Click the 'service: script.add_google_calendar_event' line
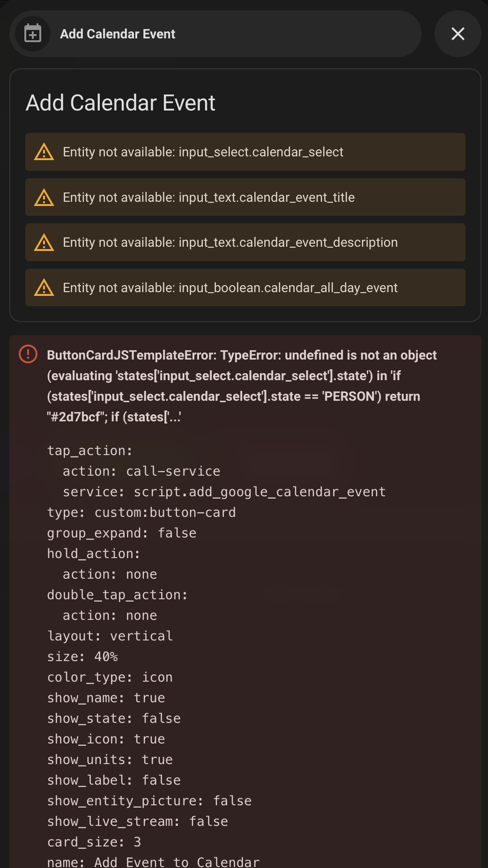The image size is (488, 868). (x=224, y=492)
